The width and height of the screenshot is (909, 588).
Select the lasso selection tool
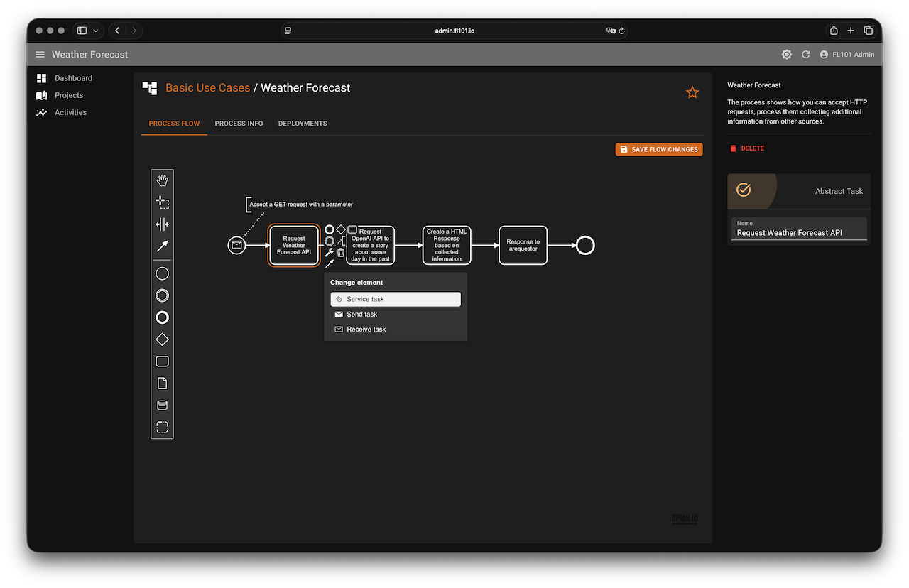162,202
